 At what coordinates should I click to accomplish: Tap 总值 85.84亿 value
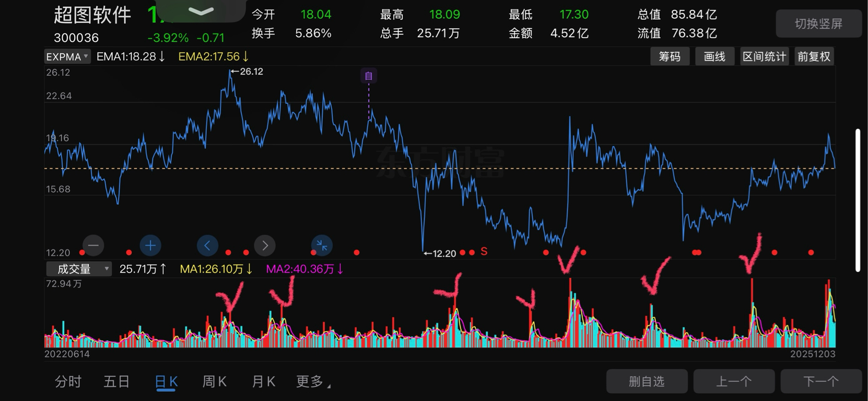(x=677, y=15)
